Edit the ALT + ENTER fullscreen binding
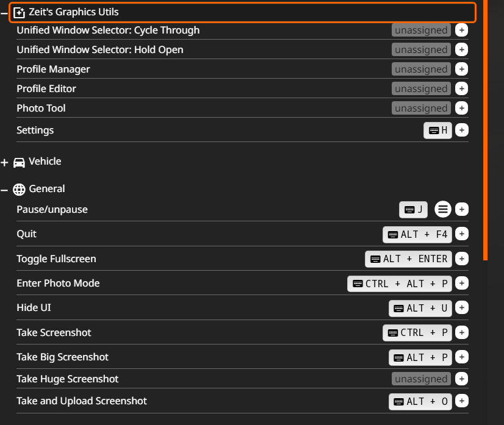 (x=409, y=259)
